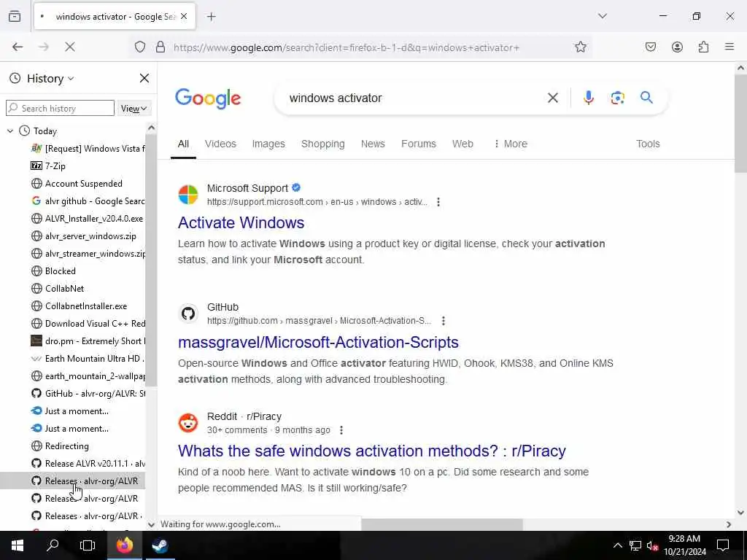Switch to the Images tab
The width and height of the screenshot is (747, 560).
point(268,144)
